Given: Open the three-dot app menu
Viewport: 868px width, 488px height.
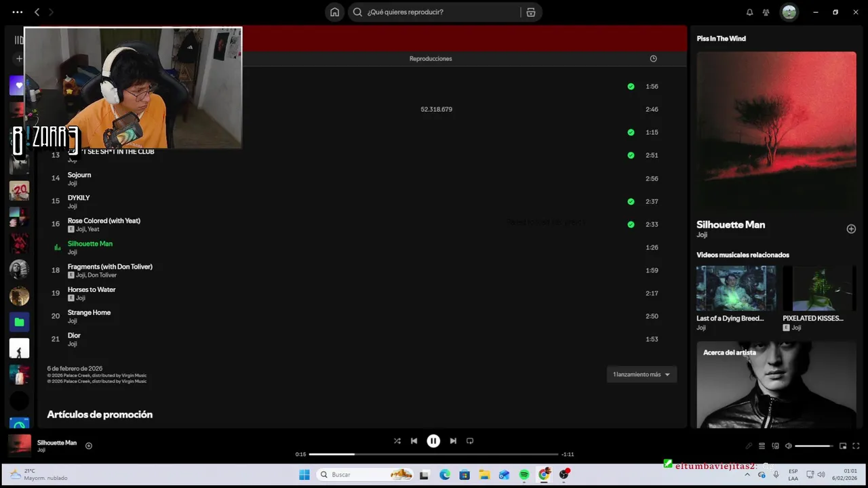Looking at the screenshot, I should pos(18,12).
